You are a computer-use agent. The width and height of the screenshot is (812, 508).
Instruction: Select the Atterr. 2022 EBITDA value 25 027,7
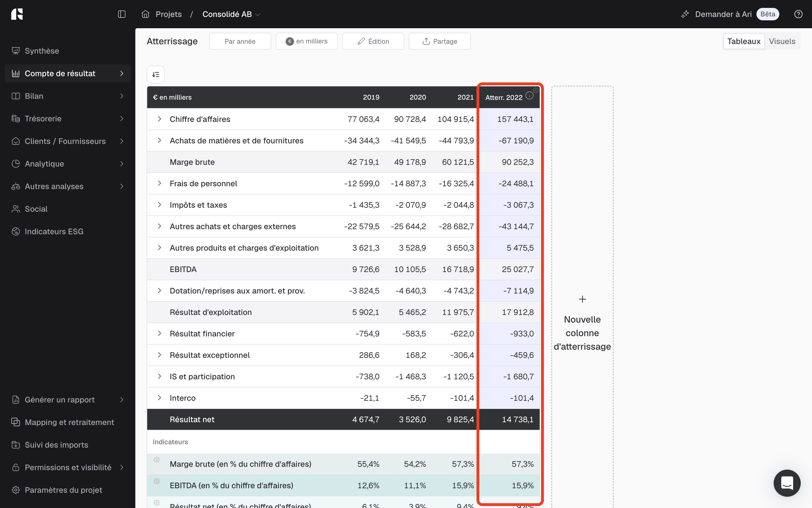tap(518, 269)
